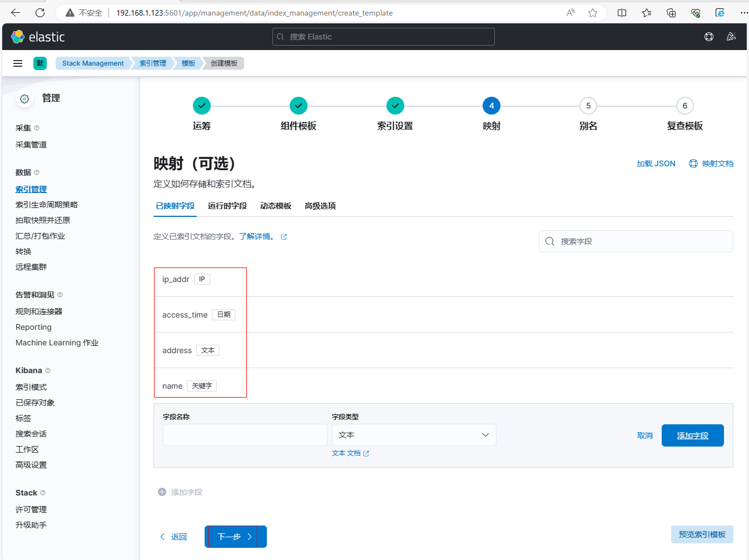Click the green space avatar 默
Viewport: 749px width, 560px height.
point(40,63)
